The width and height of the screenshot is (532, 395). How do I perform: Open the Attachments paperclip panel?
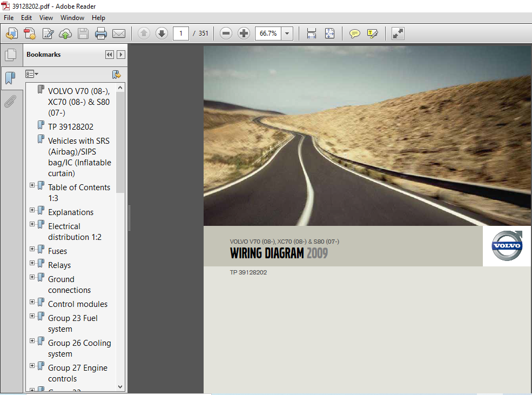tap(10, 101)
